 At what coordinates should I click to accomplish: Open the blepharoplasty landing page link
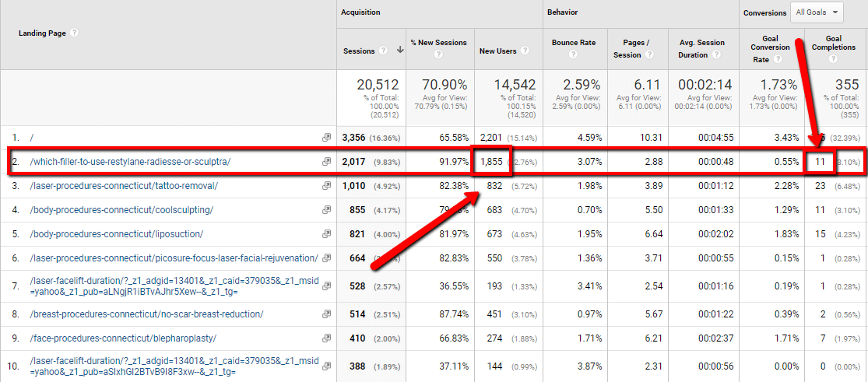(122, 338)
